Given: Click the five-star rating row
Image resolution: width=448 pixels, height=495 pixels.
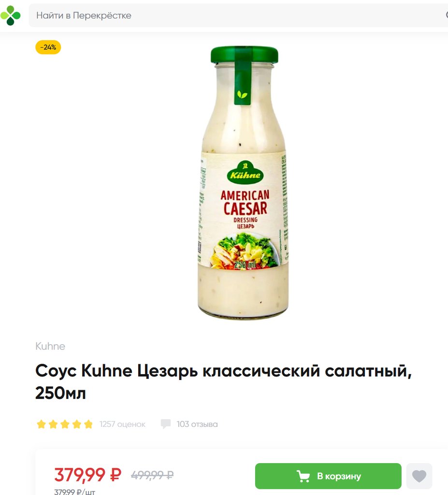Looking at the screenshot, I should pos(65,424).
